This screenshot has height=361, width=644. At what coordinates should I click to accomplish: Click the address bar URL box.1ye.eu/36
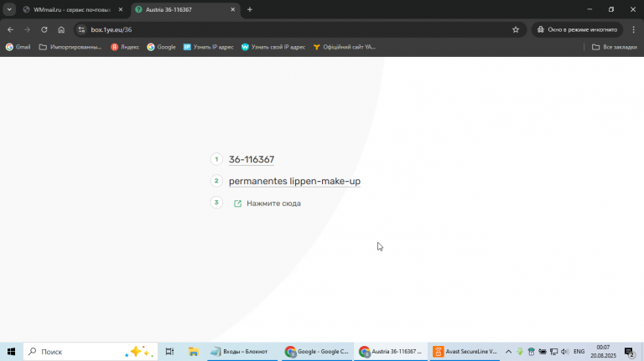pyautogui.click(x=112, y=29)
